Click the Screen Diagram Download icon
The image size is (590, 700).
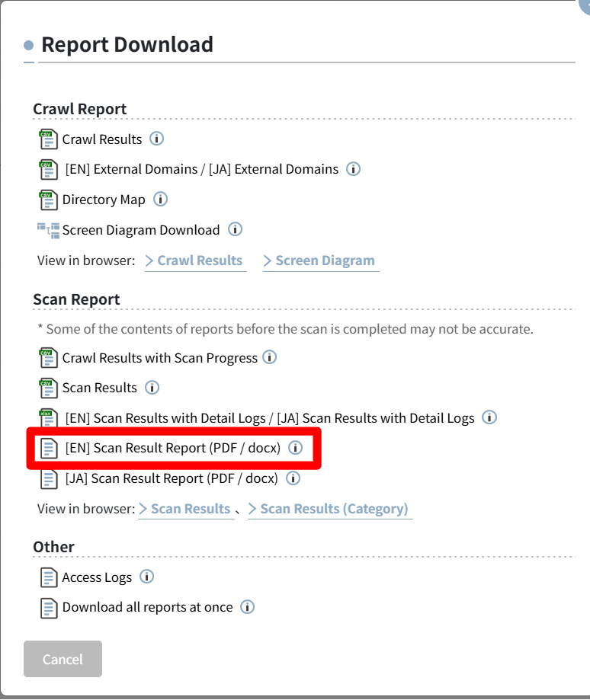click(x=48, y=230)
